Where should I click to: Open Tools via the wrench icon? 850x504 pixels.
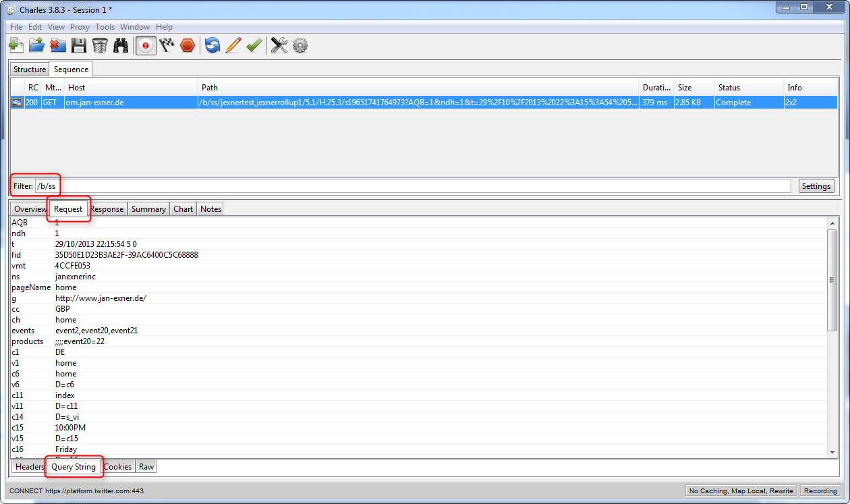(x=279, y=45)
